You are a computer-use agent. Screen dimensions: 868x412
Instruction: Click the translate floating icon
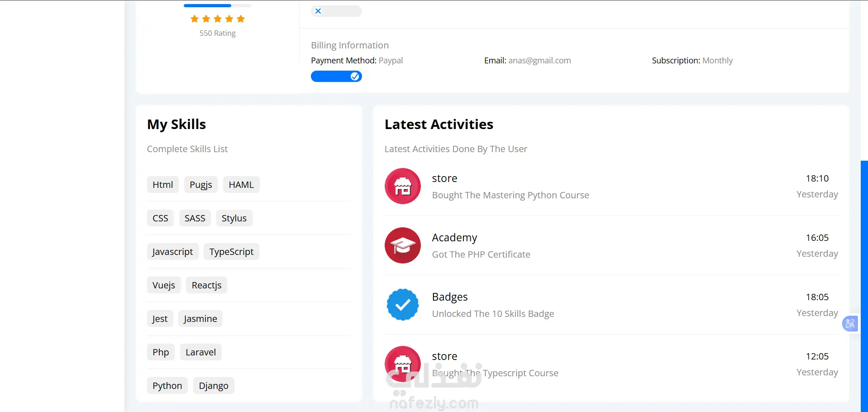coord(850,324)
